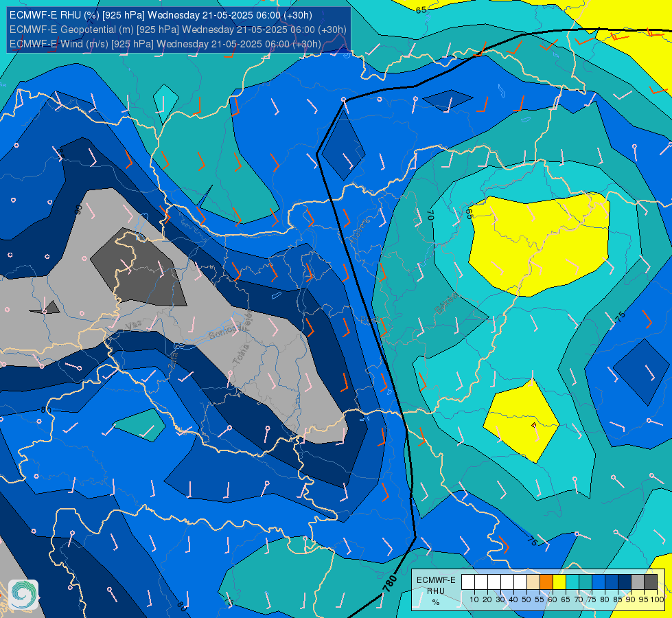
Task: Pick the teal 70–75 legend swatch
Action: tap(586, 582)
